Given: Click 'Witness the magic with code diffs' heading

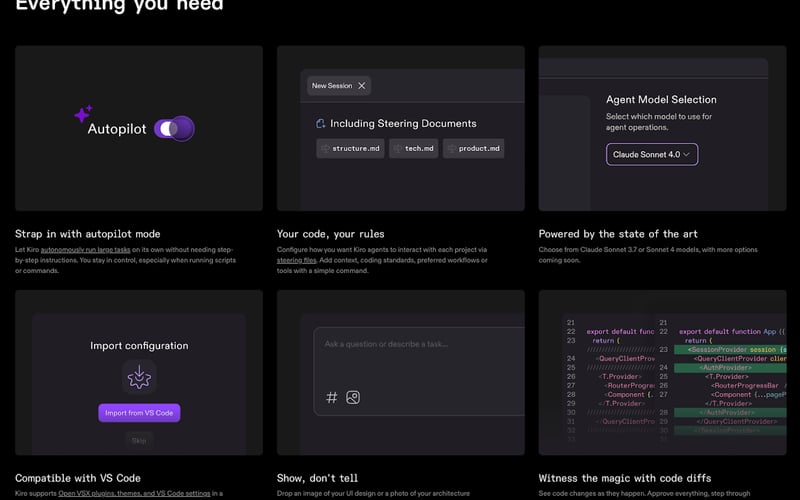Looking at the screenshot, I should [625, 478].
